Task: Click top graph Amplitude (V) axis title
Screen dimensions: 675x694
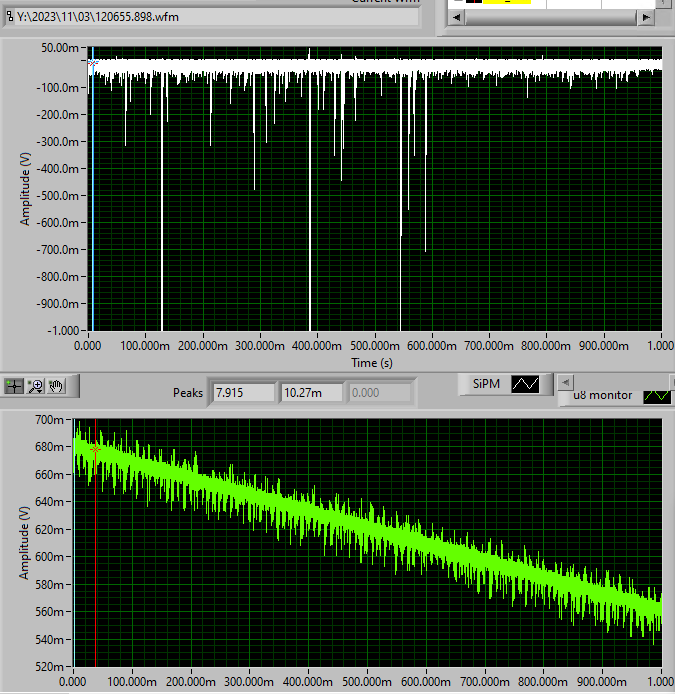Action: [25, 189]
